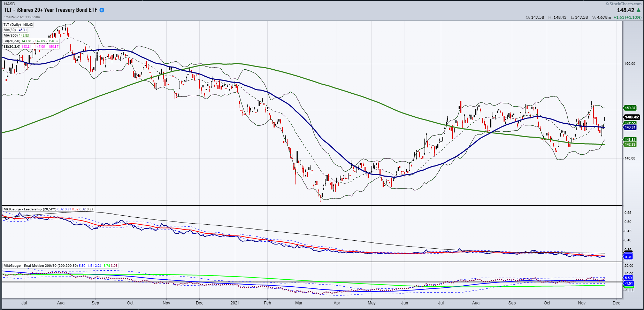Click the high value H: 148.43

tap(557, 17)
